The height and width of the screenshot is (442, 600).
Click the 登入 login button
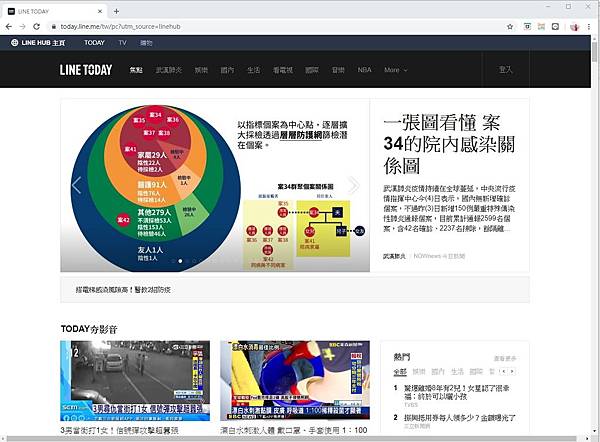click(505, 69)
